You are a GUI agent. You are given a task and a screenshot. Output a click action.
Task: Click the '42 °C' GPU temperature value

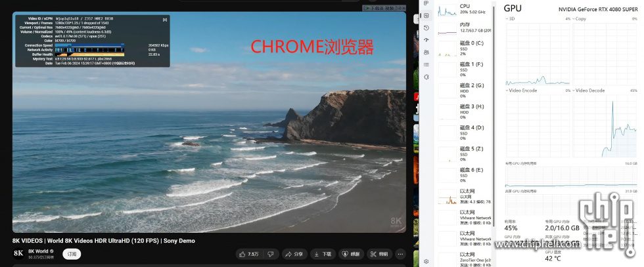553,258
